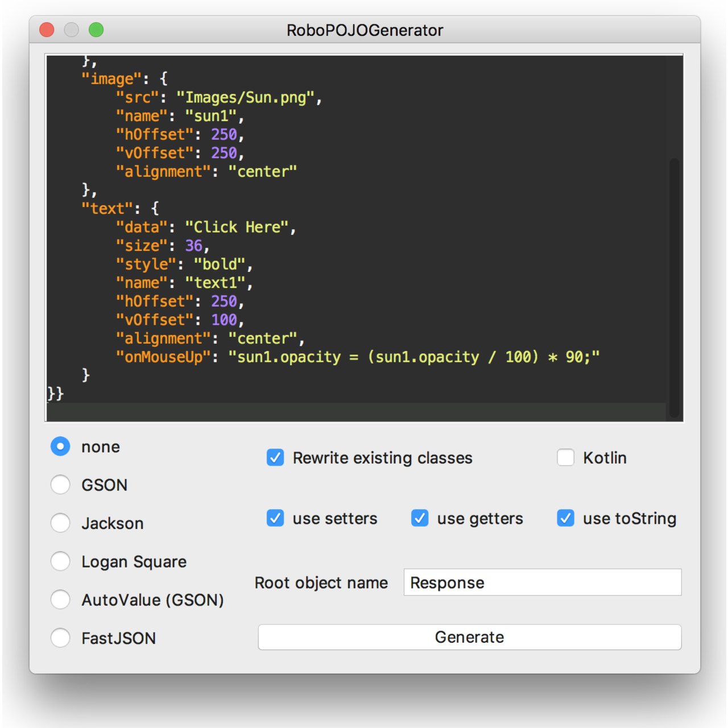
Task: Place cursor in the JSON editor area
Action: 341,227
